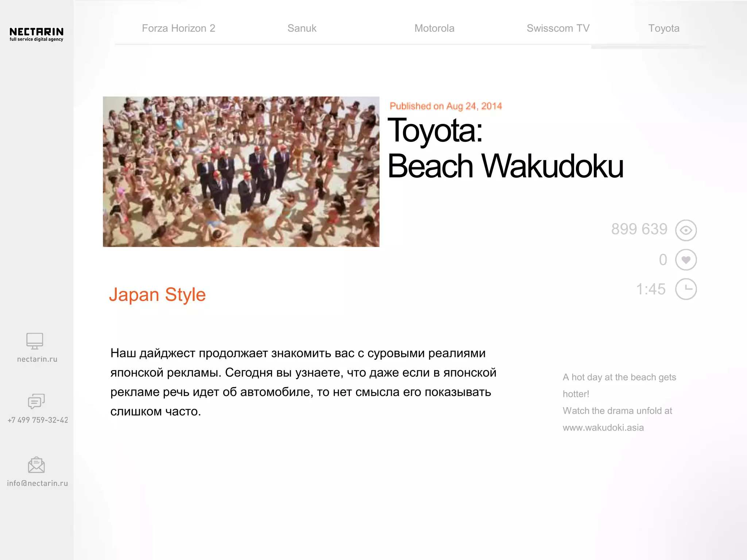Click the +7 499 759-32-42 phone number

tap(38, 420)
